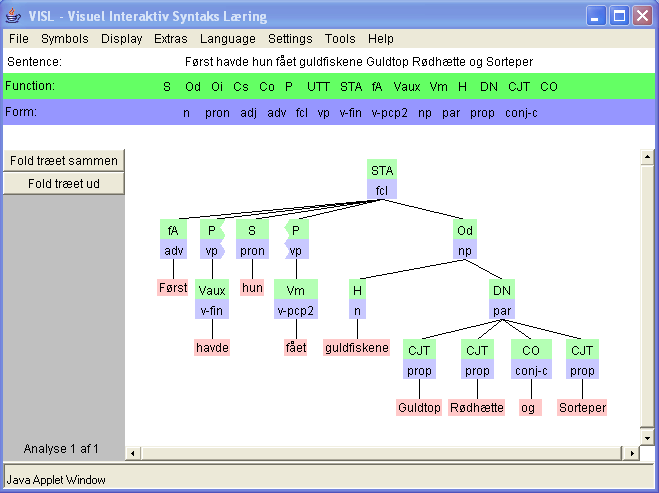The height and width of the screenshot is (493, 659).
Task: Click the CO conj-c tree node
Action: tap(531, 360)
